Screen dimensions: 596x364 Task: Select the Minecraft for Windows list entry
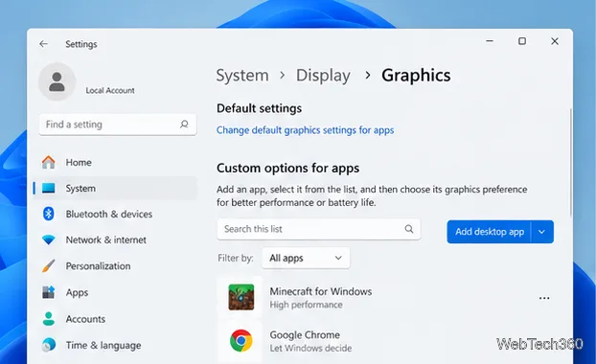coord(385,298)
